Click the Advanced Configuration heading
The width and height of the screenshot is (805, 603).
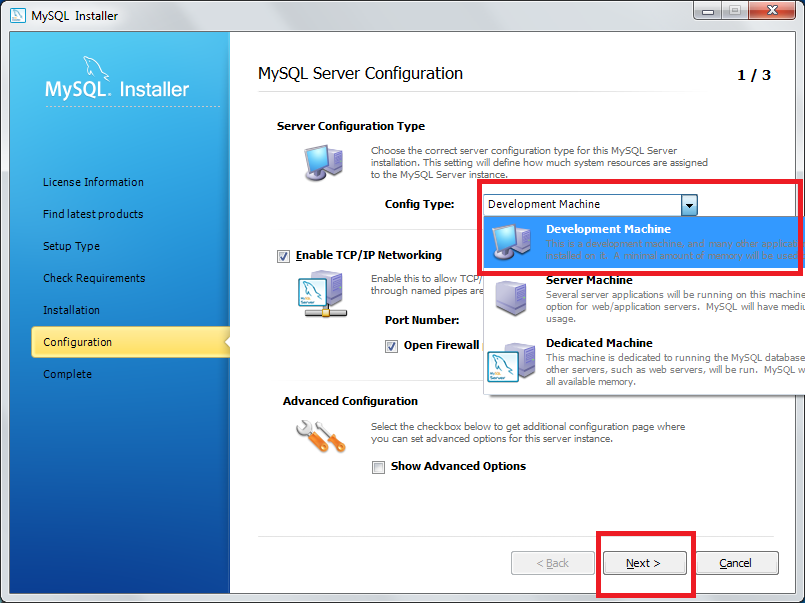(350, 401)
